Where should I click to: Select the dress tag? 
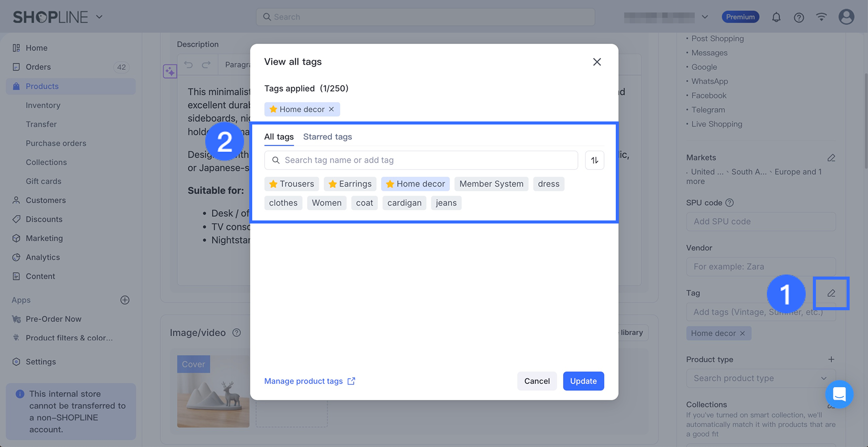(x=548, y=184)
